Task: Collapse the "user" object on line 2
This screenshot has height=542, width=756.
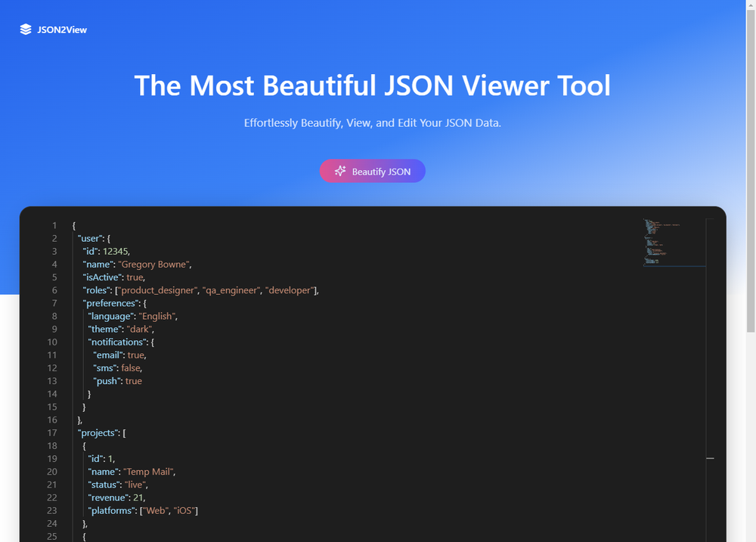Action: [66, 239]
